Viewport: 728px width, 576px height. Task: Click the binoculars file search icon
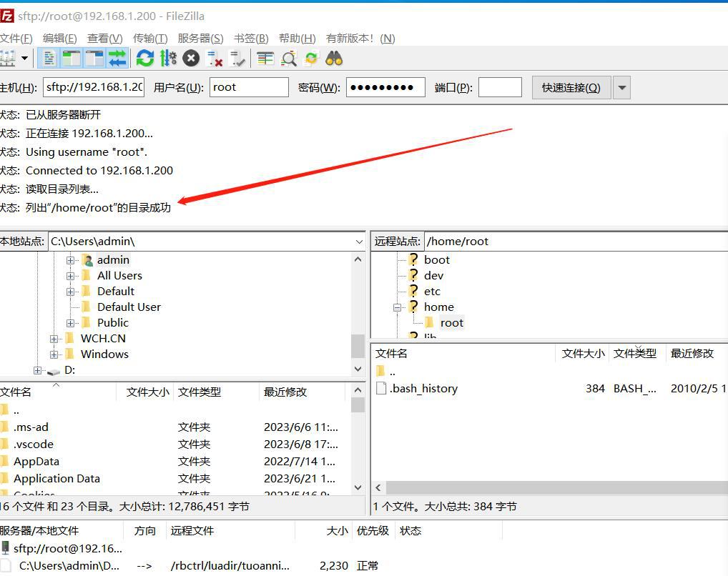334,58
